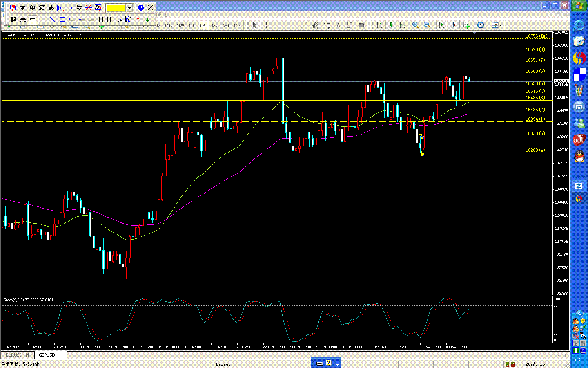588x368 pixels.
Task: Open the blue help question mark
Action: [140, 8]
